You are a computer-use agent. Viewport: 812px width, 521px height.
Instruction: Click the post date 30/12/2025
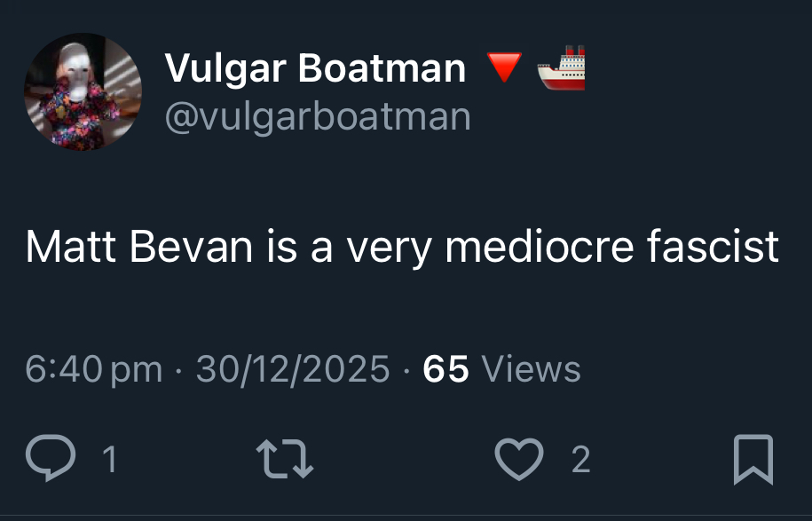tap(293, 368)
